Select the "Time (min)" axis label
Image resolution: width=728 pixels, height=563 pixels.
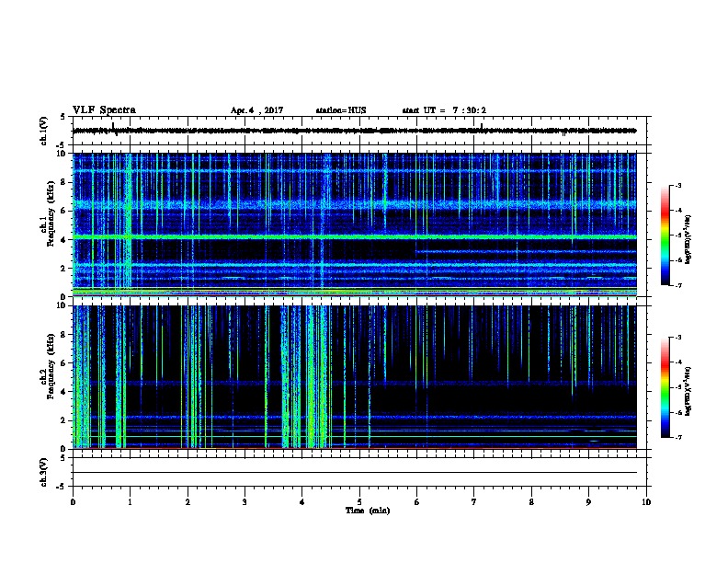(368, 511)
